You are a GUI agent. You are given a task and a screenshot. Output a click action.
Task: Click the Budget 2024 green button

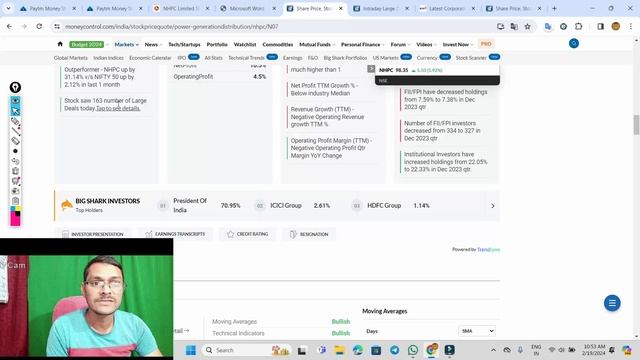[86, 44]
